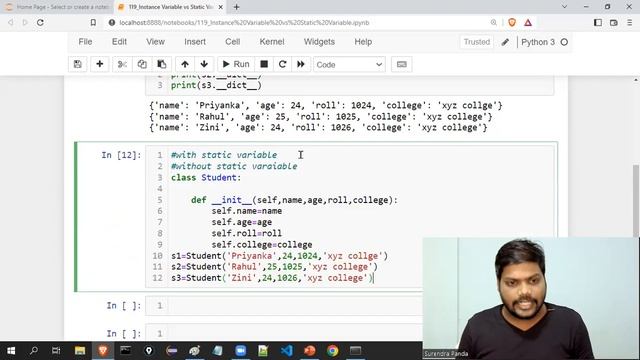Open Brave Shields lion icon
Viewport: 640px width, 360px height.
[x=512, y=22]
